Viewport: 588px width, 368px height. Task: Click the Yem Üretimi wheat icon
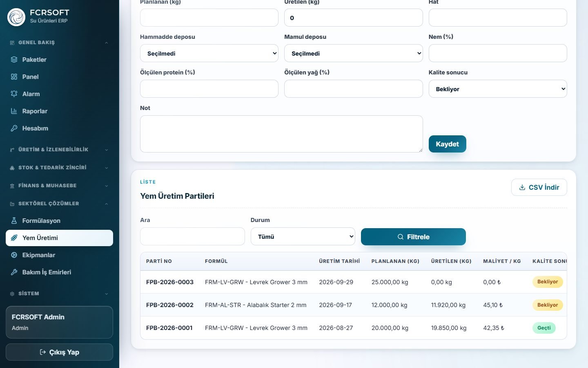[x=14, y=238]
